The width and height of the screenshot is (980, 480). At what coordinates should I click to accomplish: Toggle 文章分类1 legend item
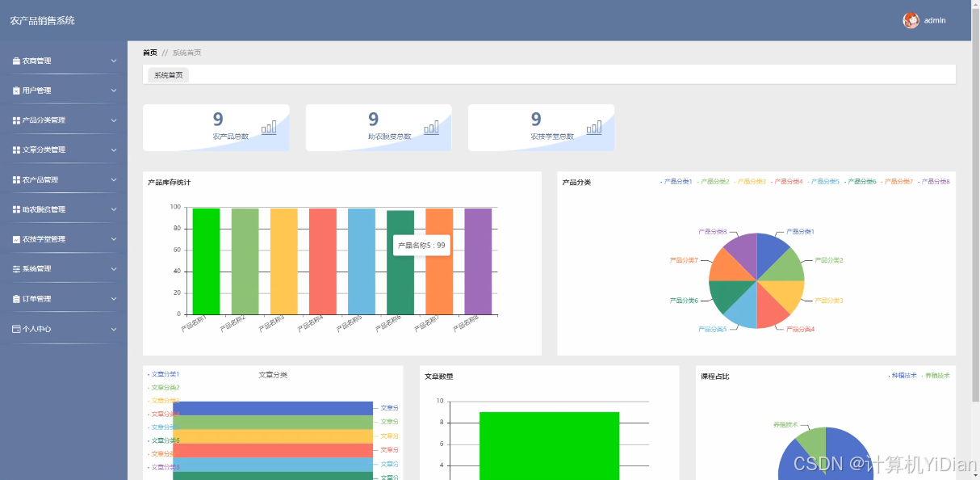163,374
